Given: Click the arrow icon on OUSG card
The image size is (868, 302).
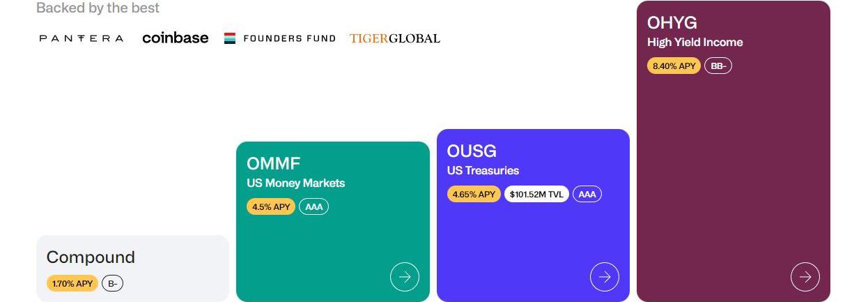Looking at the screenshot, I should (x=604, y=277).
